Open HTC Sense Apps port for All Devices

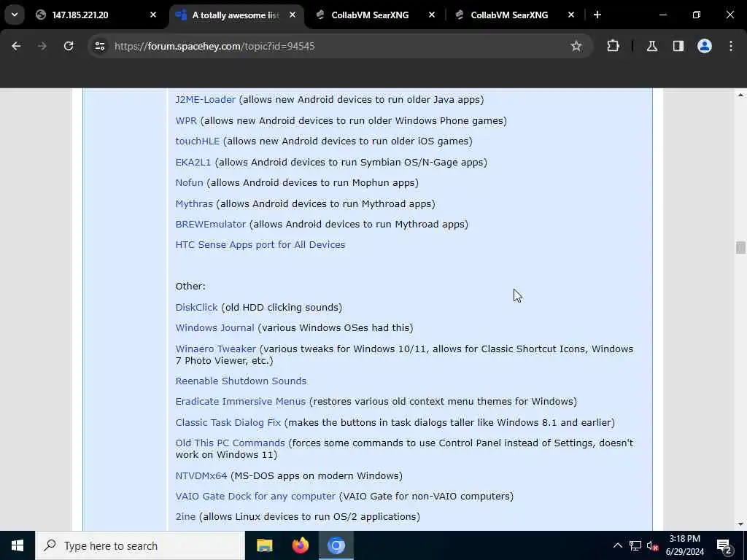(x=260, y=244)
